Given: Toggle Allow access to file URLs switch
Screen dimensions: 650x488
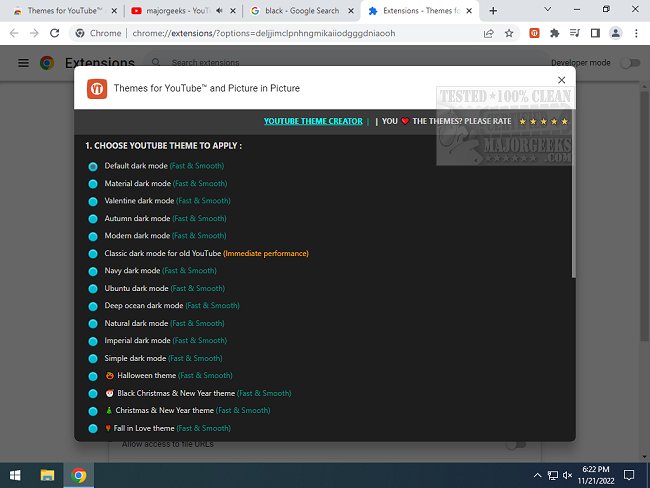Looking at the screenshot, I should [x=515, y=444].
